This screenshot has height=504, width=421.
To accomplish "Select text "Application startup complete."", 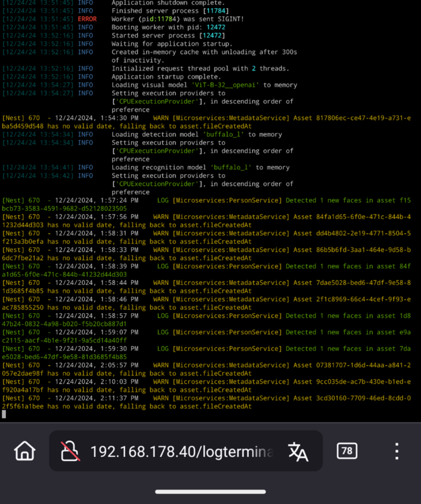I will [x=166, y=77].
